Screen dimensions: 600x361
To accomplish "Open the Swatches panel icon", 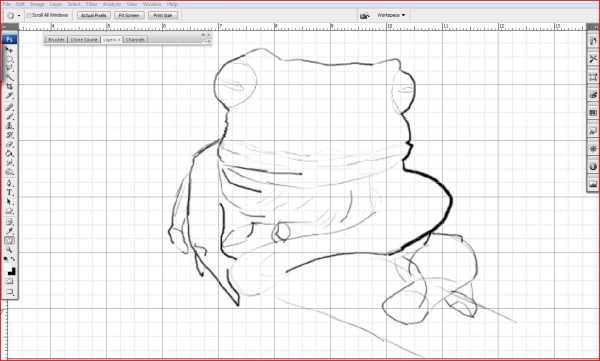I will pyautogui.click(x=593, y=113).
